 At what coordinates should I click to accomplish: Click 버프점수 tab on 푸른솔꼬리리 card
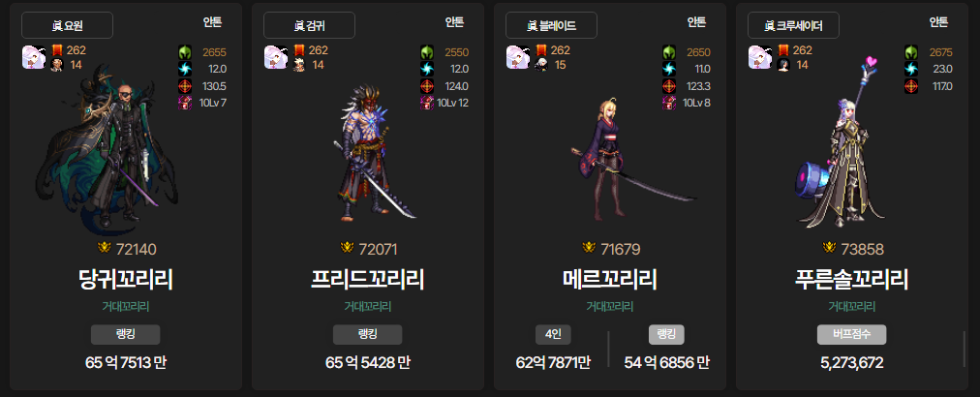pyautogui.click(x=852, y=334)
